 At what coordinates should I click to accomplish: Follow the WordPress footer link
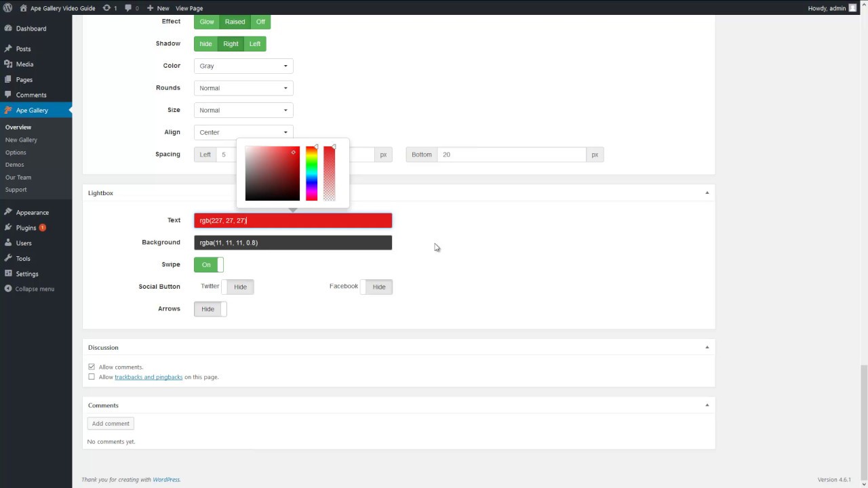click(166, 480)
